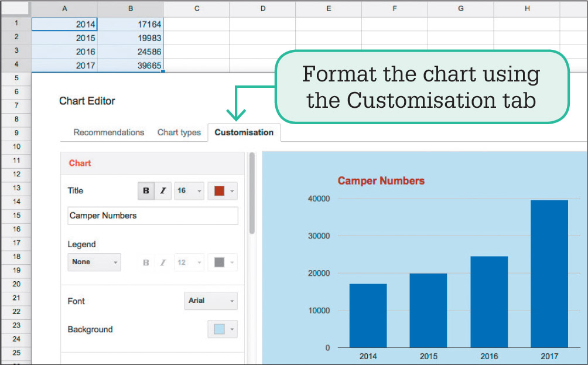Select the Customisation tab

coord(244,132)
